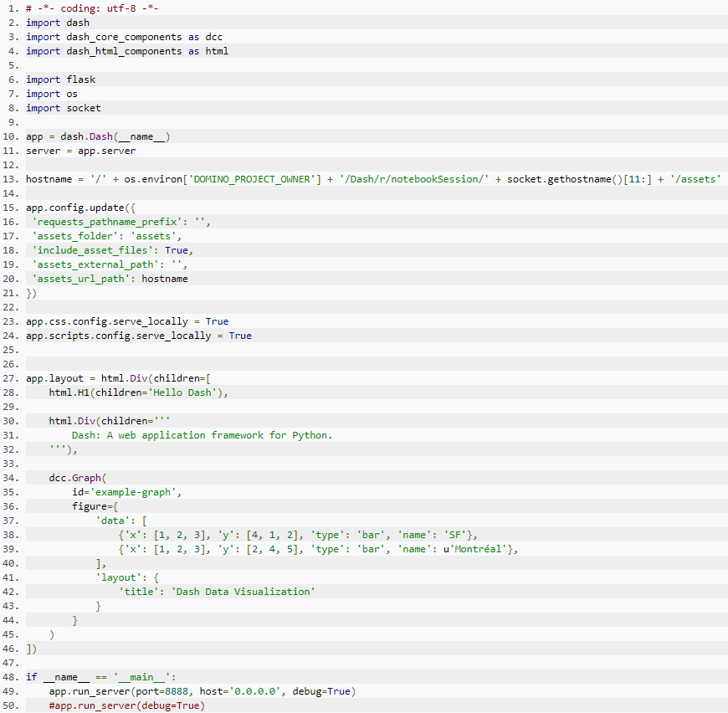Click 'server = app.server' on line 11
728x713 pixels.
81,151
